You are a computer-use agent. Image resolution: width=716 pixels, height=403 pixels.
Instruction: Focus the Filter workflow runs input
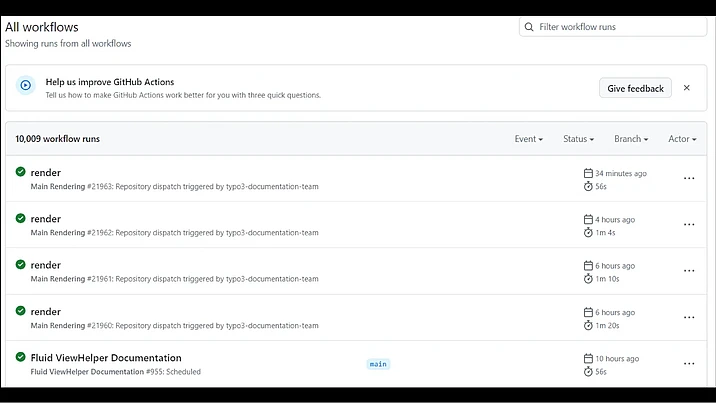[x=620, y=27]
